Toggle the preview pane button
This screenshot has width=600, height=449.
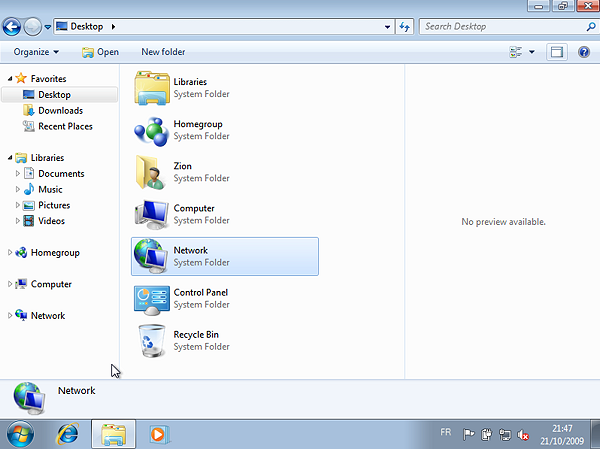coord(557,52)
